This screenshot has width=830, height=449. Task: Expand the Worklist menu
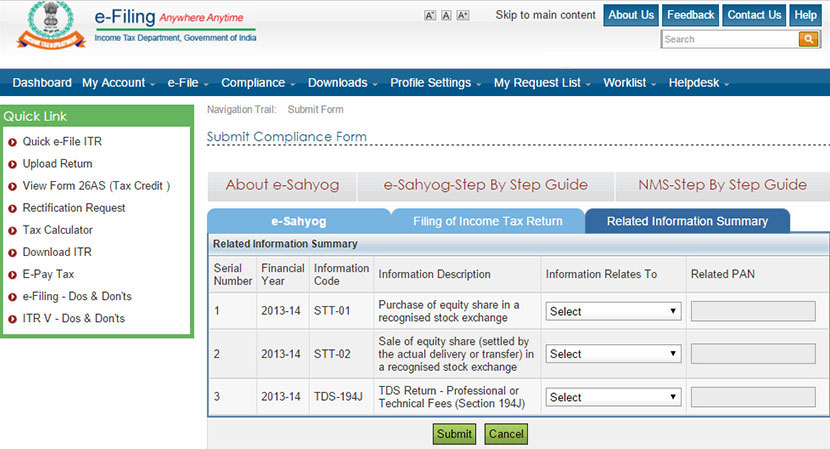point(630,83)
